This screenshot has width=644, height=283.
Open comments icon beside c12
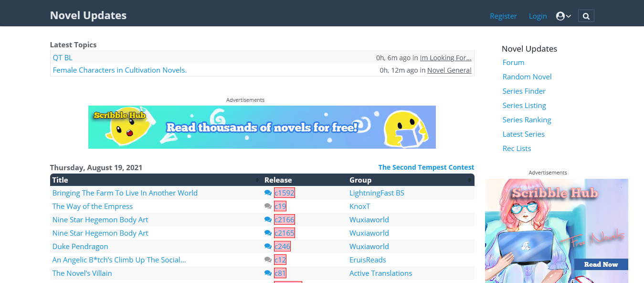(268, 260)
